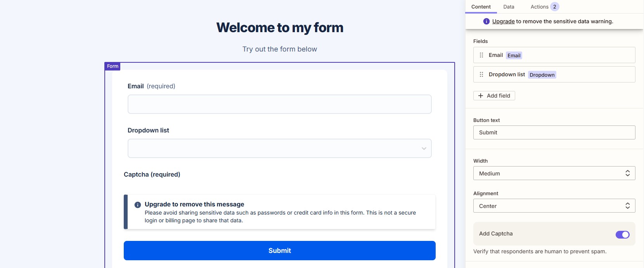Click the drag handle on the Dropdown list field
The image size is (644, 268).
coord(481,74)
